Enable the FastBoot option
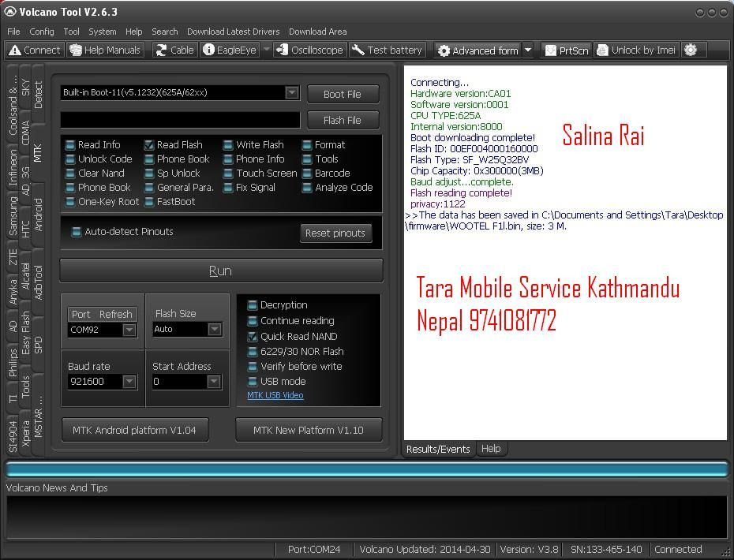The image size is (734, 560). [149, 202]
